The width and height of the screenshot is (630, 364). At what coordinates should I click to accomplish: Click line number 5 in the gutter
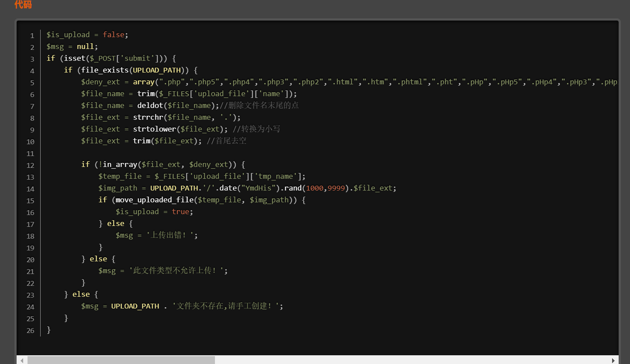(x=32, y=83)
